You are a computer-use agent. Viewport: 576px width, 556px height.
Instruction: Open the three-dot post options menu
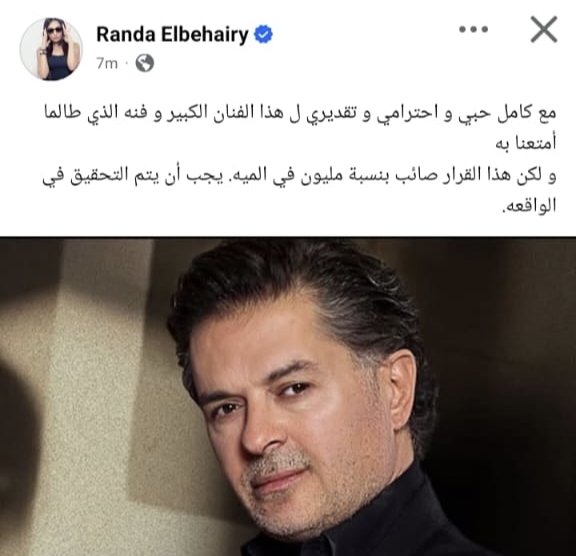(474, 29)
